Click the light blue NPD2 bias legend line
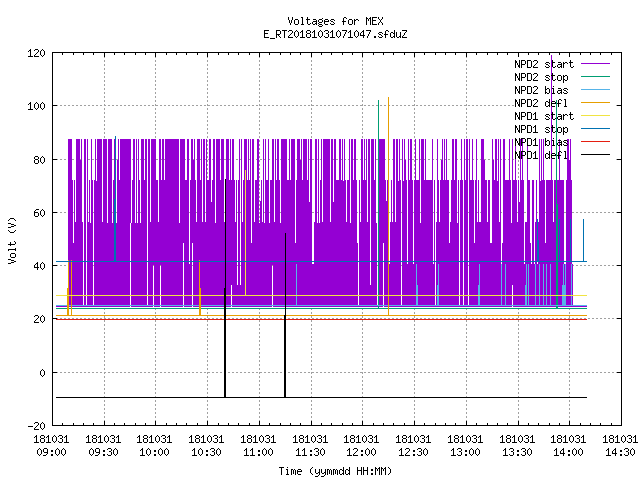This screenshot has width=640, height=480. click(x=596, y=90)
